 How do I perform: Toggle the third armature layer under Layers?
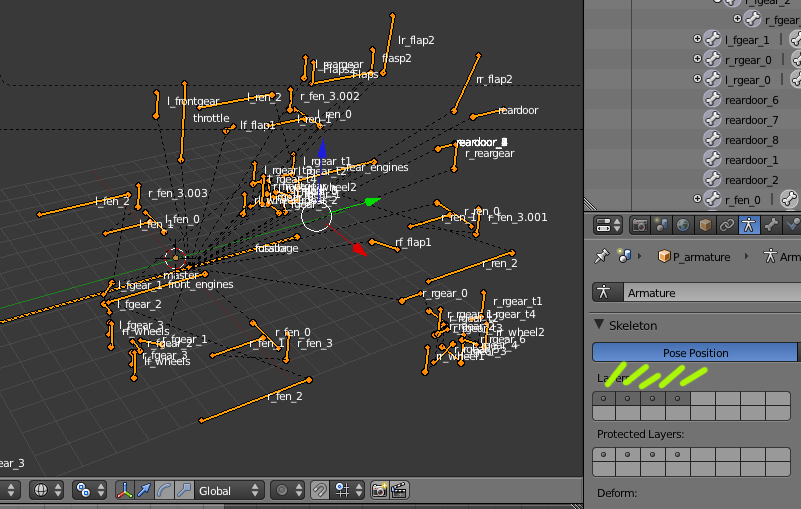point(652,399)
